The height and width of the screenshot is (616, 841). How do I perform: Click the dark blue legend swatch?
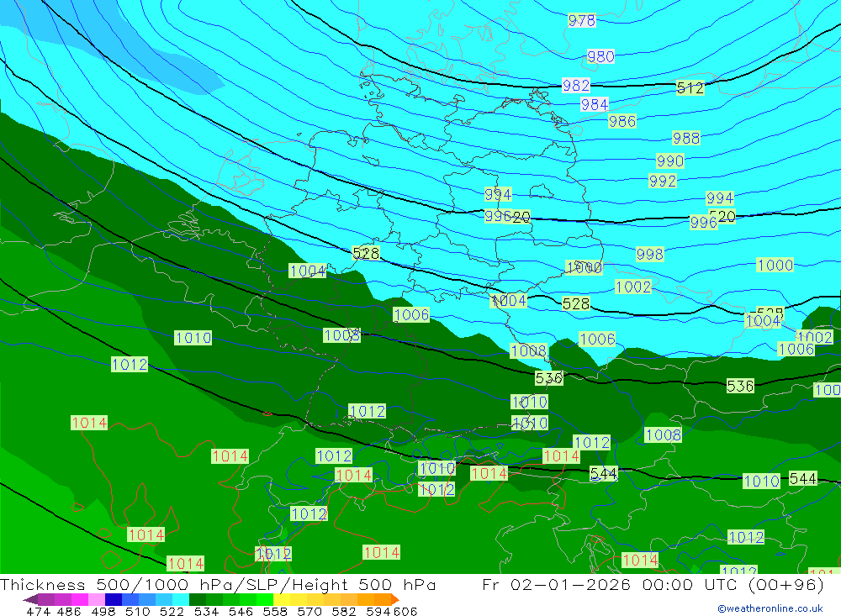coord(114,599)
